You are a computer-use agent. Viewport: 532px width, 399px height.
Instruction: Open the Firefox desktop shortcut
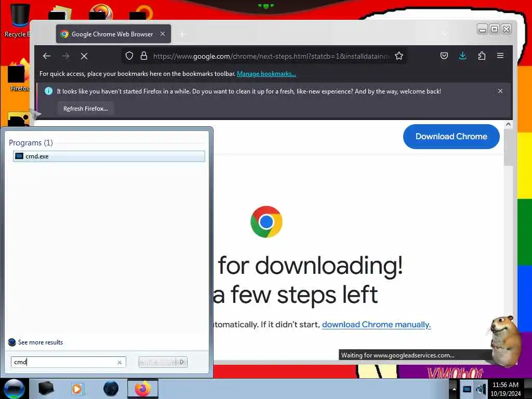point(19,75)
